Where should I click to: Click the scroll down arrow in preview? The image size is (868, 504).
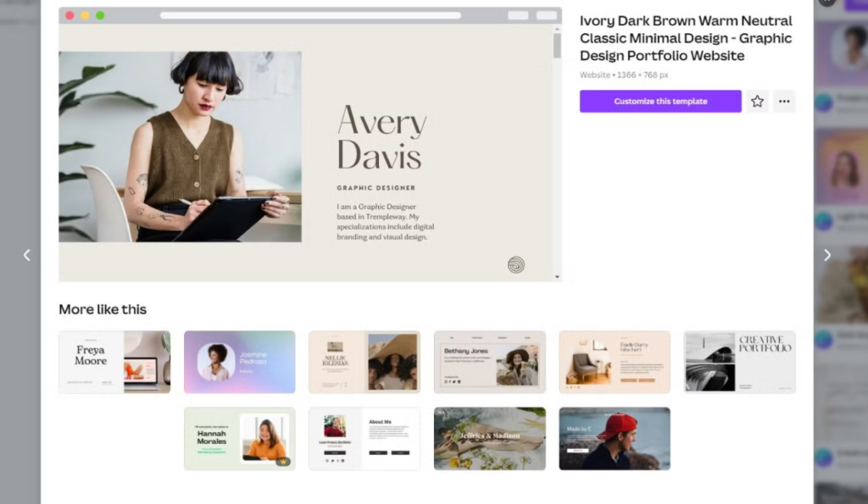(x=557, y=276)
